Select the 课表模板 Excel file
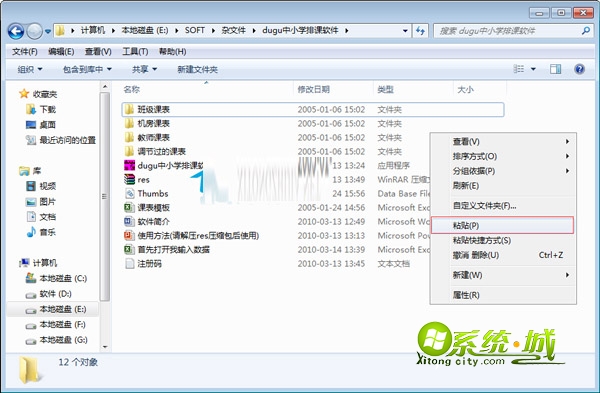The height and width of the screenshot is (393, 600). tap(147, 207)
